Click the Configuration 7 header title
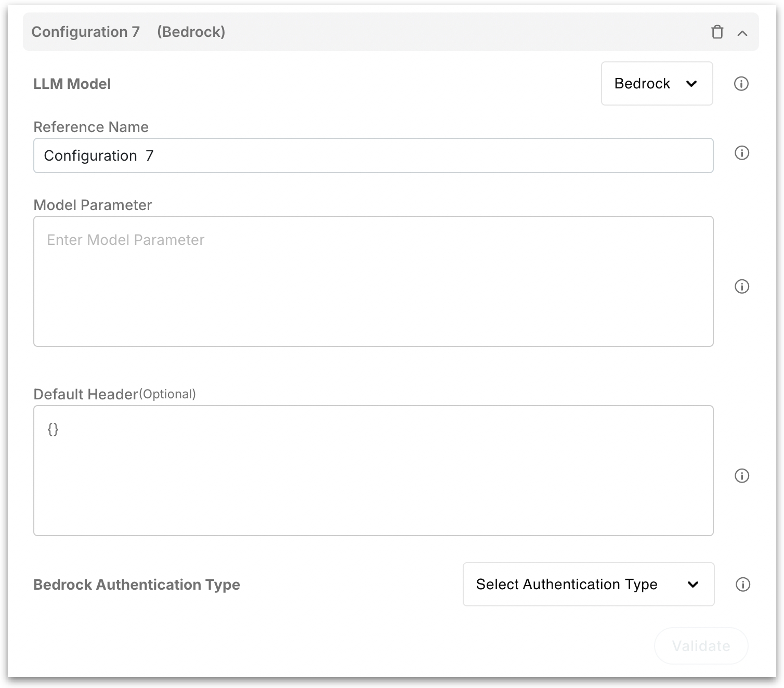784x688 pixels. [x=86, y=32]
